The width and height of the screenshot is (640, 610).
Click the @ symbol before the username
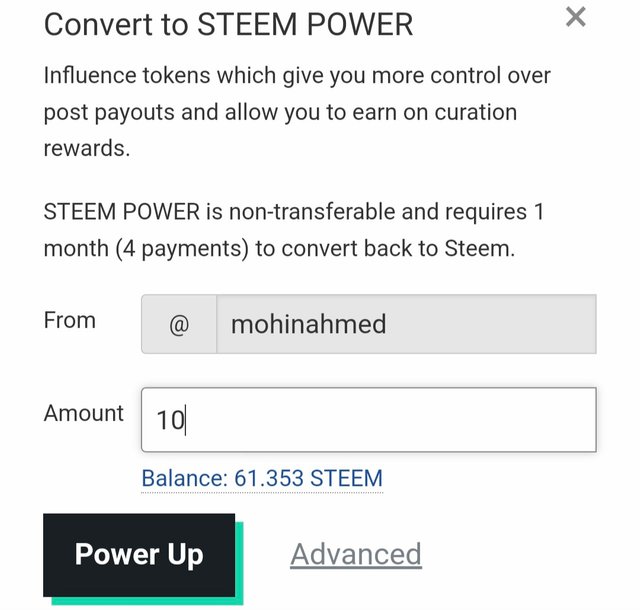179,325
